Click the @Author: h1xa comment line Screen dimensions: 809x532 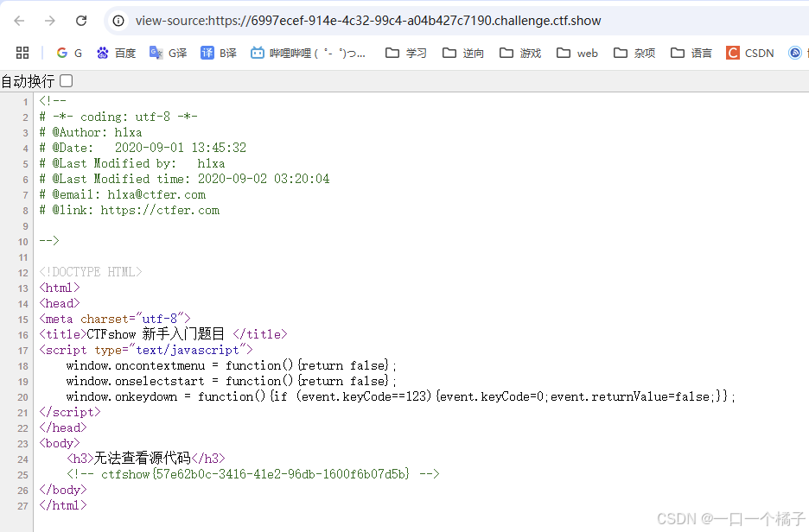[90, 132]
